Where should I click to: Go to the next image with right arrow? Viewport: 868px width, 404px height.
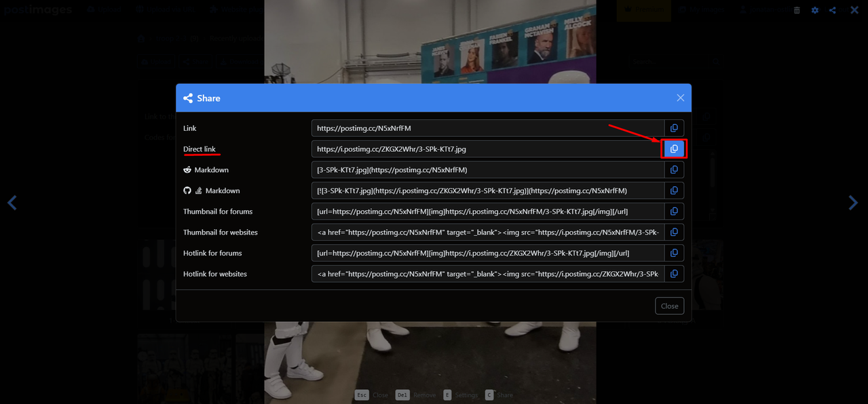pos(853,202)
